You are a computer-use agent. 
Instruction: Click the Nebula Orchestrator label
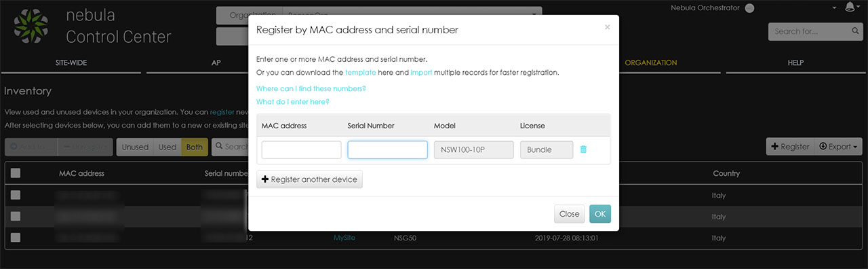[705, 8]
